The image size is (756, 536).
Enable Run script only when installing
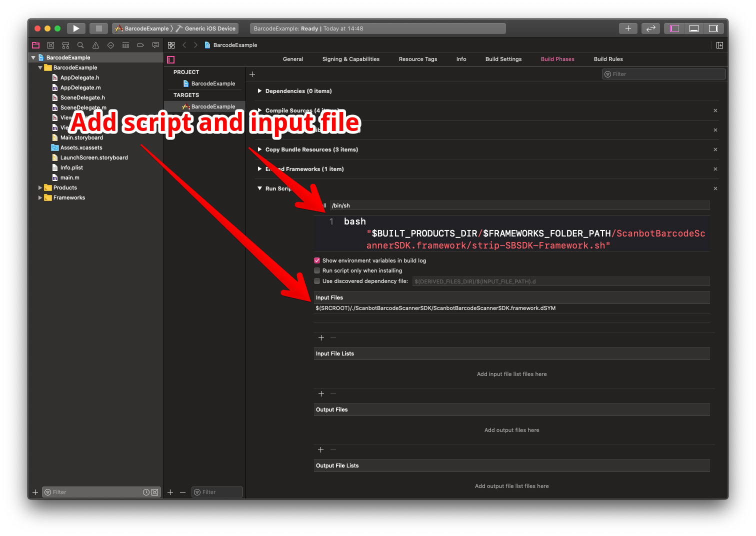click(317, 270)
